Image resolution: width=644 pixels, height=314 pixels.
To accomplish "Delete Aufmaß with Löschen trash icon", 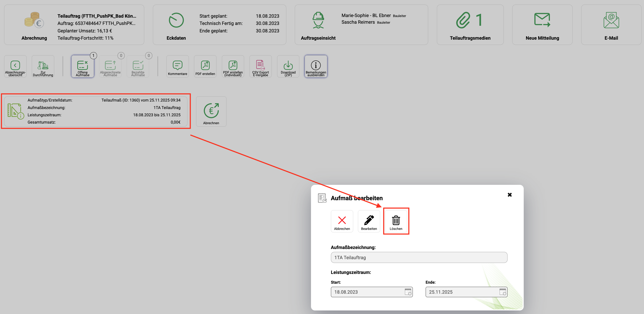I will (x=396, y=221).
